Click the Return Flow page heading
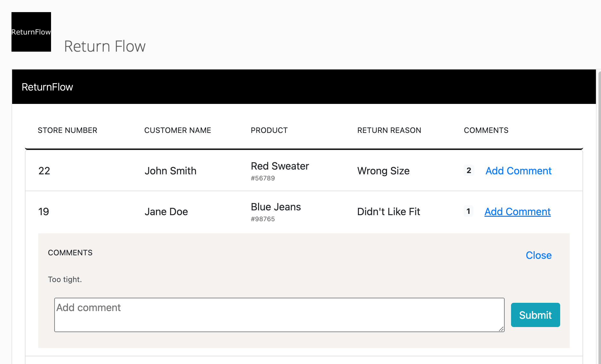Screen dimensions: 601x364 point(105,46)
